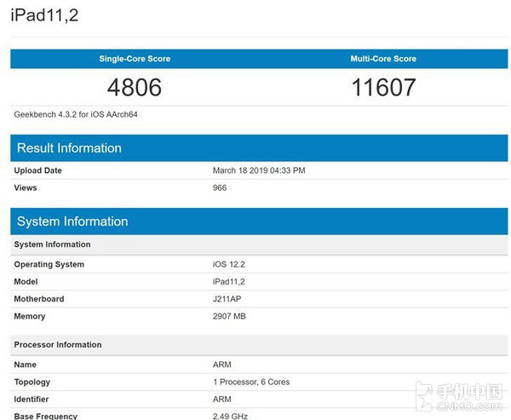Click the Memory value 2907 MB
511x420 pixels.
point(229,316)
